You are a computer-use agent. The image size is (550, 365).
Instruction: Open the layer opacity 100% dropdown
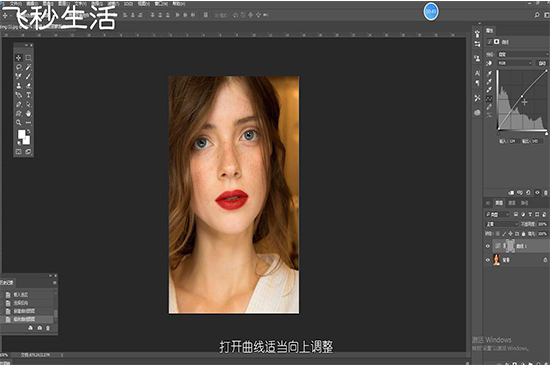[542, 224]
